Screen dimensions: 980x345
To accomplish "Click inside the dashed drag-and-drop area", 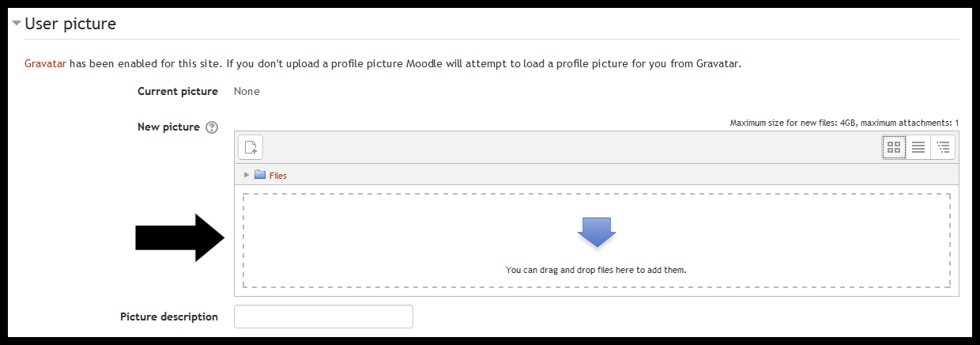I will point(597,241).
